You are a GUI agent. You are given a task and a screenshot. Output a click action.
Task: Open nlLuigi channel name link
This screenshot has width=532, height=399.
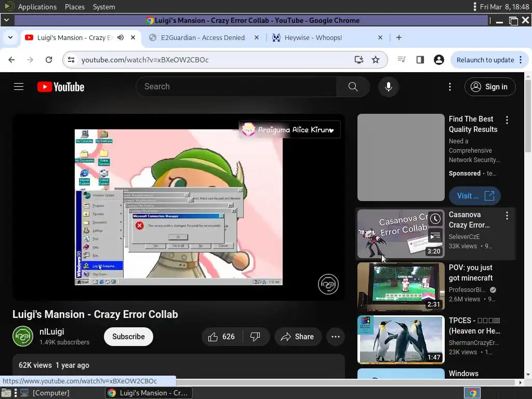52,331
